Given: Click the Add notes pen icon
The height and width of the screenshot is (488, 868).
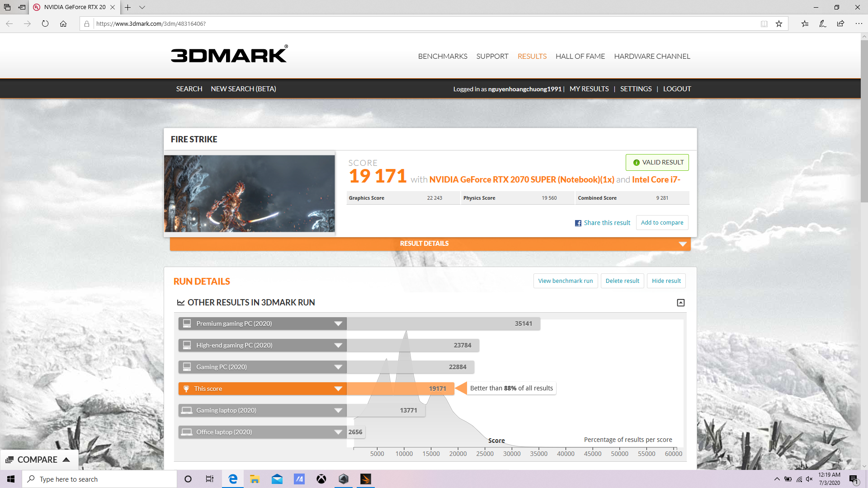Looking at the screenshot, I should 823,24.
